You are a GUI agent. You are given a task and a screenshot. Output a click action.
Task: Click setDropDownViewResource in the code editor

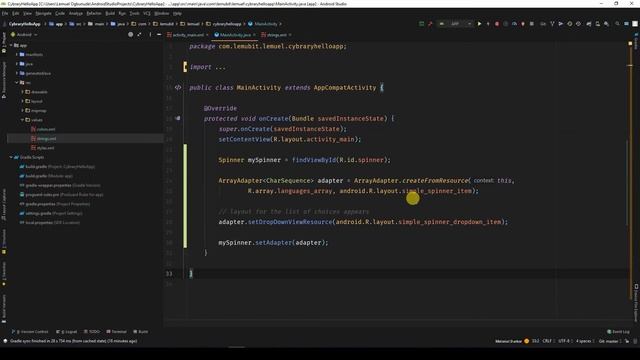(290, 222)
